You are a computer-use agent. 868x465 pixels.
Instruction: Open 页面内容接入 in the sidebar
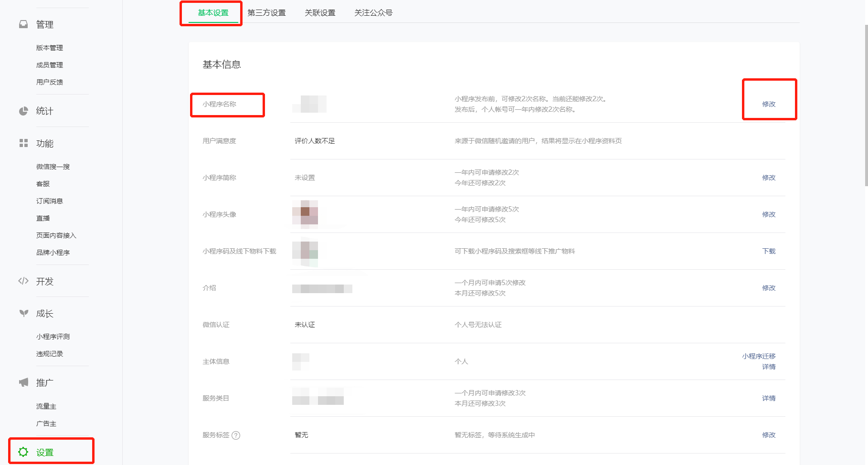pos(56,235)
